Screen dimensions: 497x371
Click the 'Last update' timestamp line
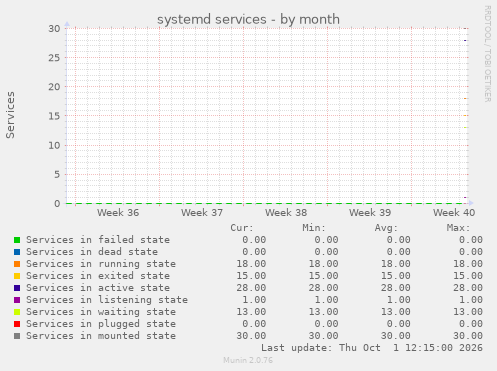372,348
